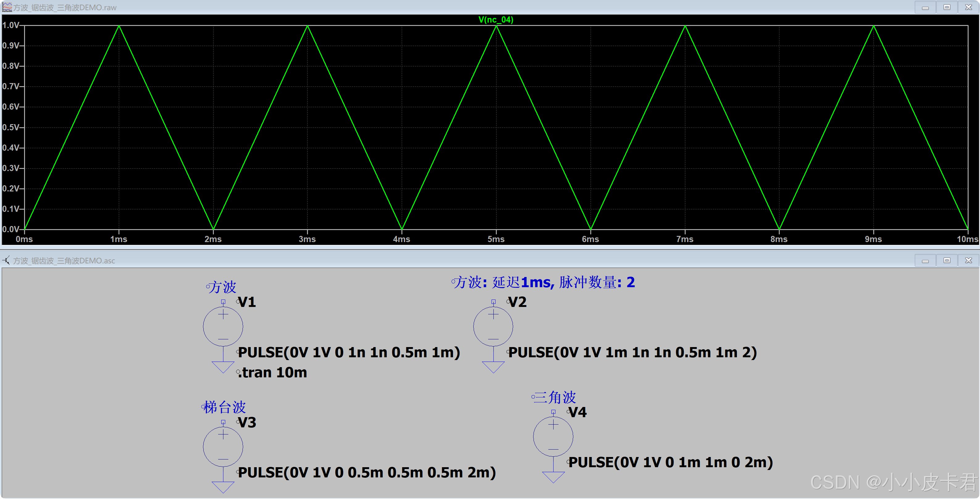Click the V(nc_04) trace label
The image size is (980, 499).
point(496,19)
